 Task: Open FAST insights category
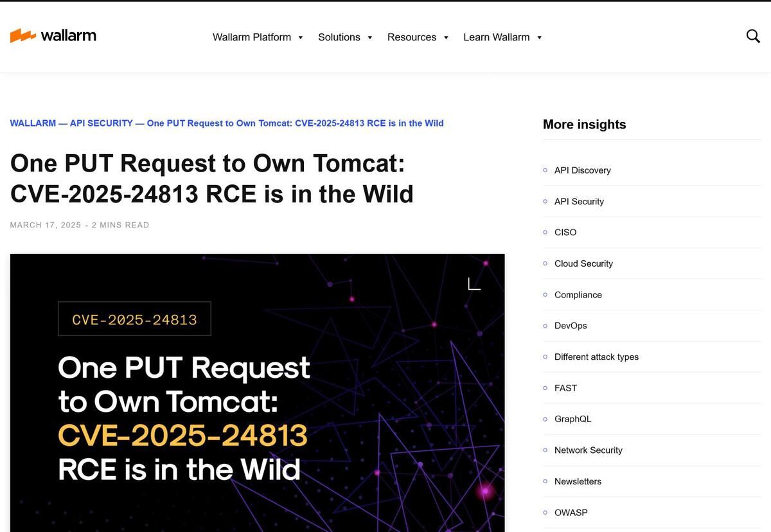[565, 388]
